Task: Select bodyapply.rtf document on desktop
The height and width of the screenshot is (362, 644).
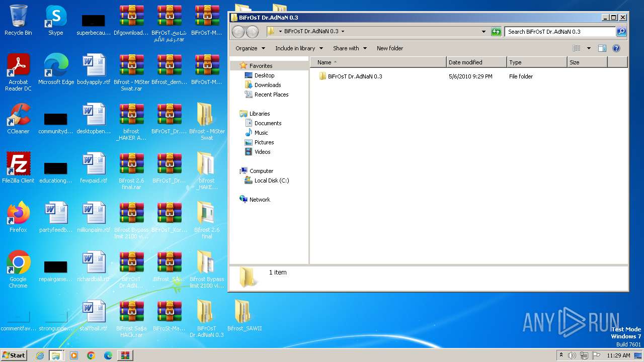Action: [x=94, y=69]
